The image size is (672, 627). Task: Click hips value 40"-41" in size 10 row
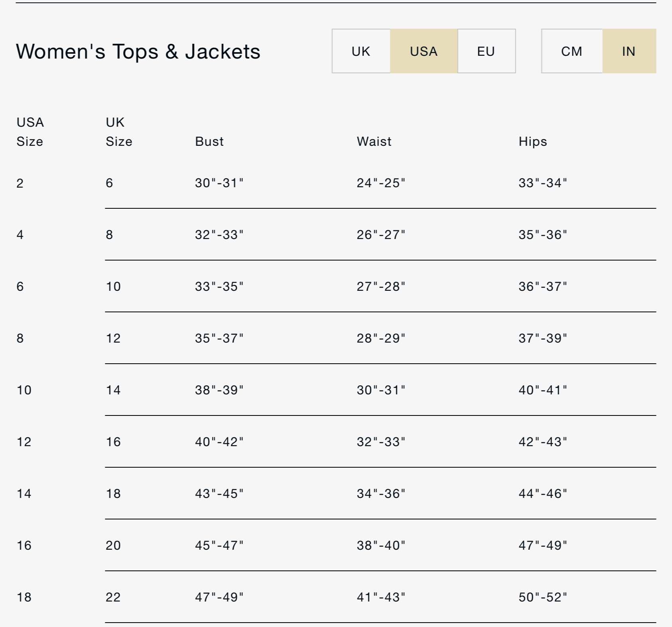tap(542, 390)
